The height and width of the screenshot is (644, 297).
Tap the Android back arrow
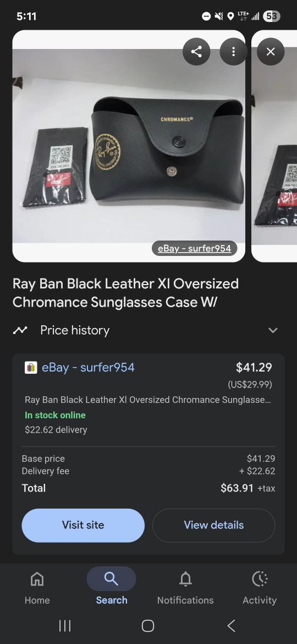tap(232, 626)
